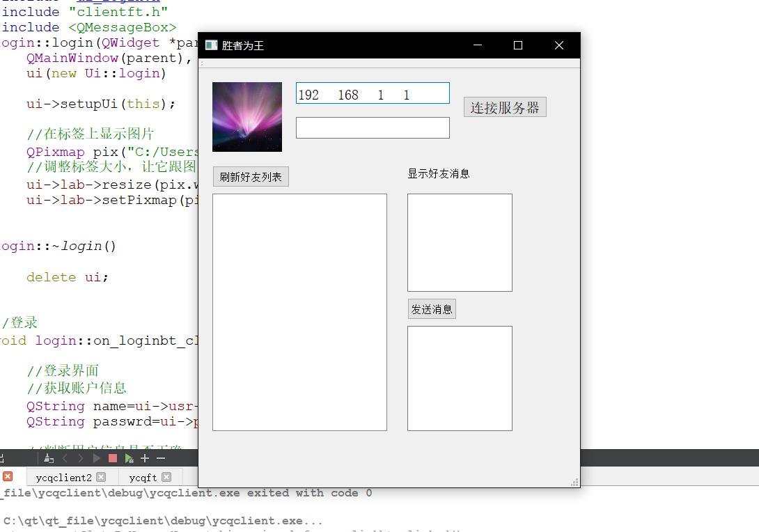Click the 'exited with code 0' output line

pos(187,493)
